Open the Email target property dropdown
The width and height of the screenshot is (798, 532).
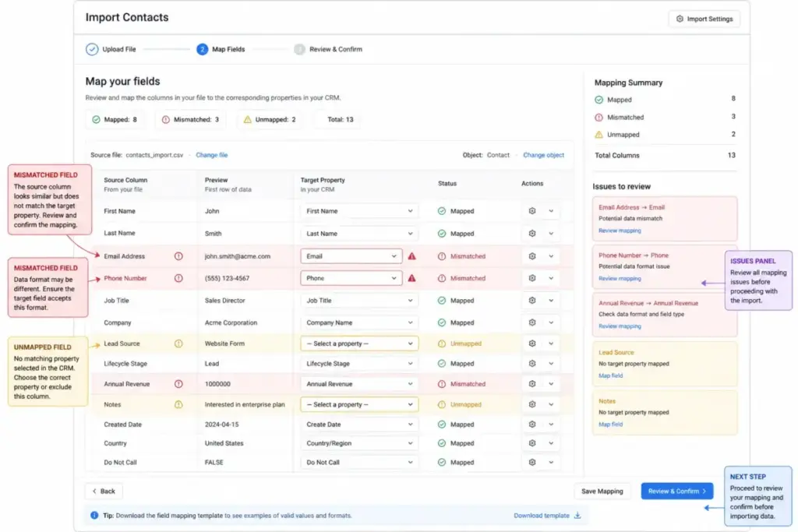pos(351,256)
